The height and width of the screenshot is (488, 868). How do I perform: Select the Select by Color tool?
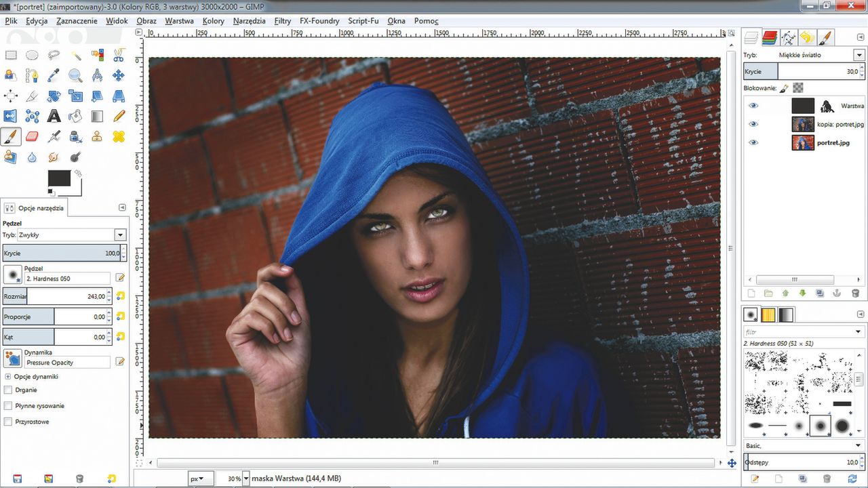coord(97,56)
